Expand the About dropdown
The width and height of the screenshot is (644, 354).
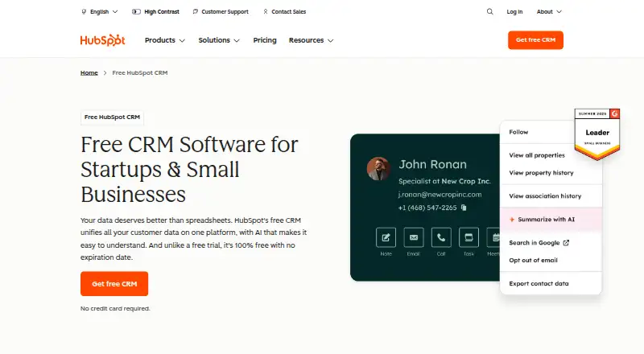[549, 11]
